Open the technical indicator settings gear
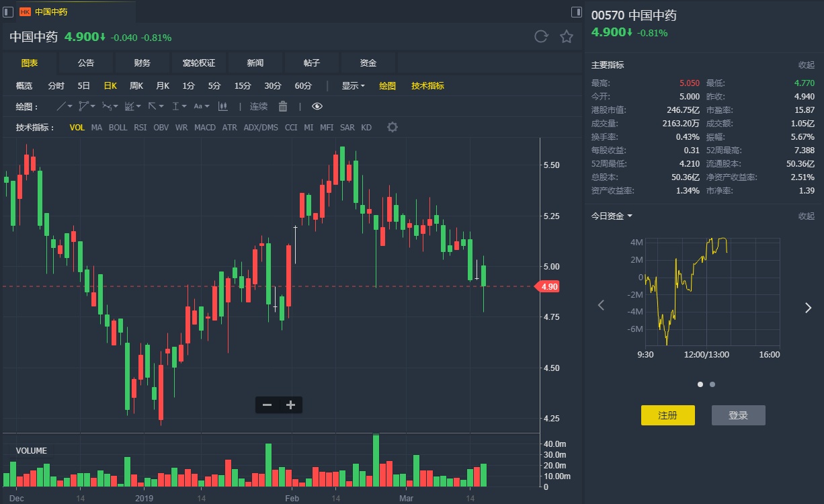The width and height of the screenshot is (824, 504). (x=393, y=127)
